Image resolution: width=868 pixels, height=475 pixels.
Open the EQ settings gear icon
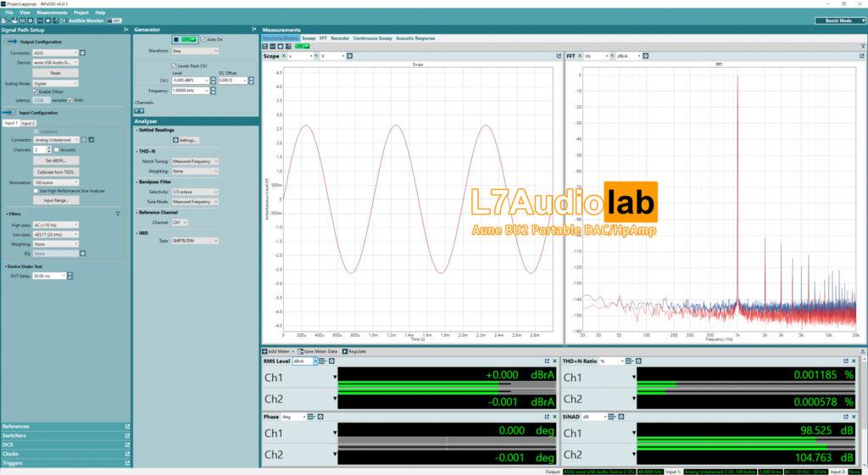[82, 254]
